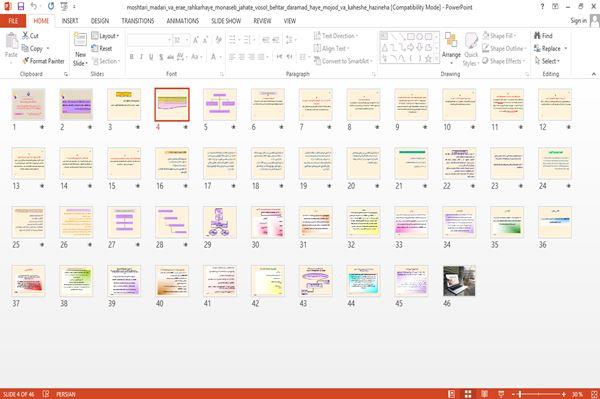Toggle Italic formatting
The width and height of the screenshot is (600, 399).
click(x=141, y=57)
